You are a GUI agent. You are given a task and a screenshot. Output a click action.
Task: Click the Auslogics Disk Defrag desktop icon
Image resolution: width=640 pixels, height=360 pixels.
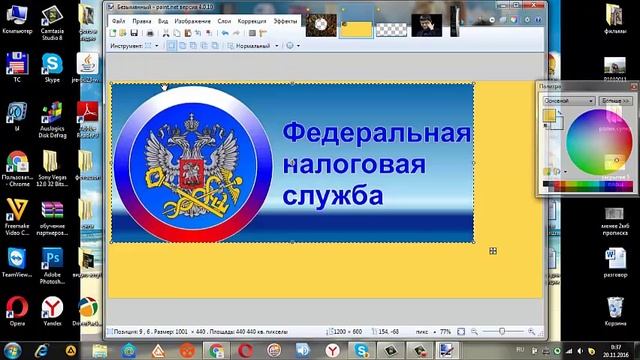tap(52, 120)
